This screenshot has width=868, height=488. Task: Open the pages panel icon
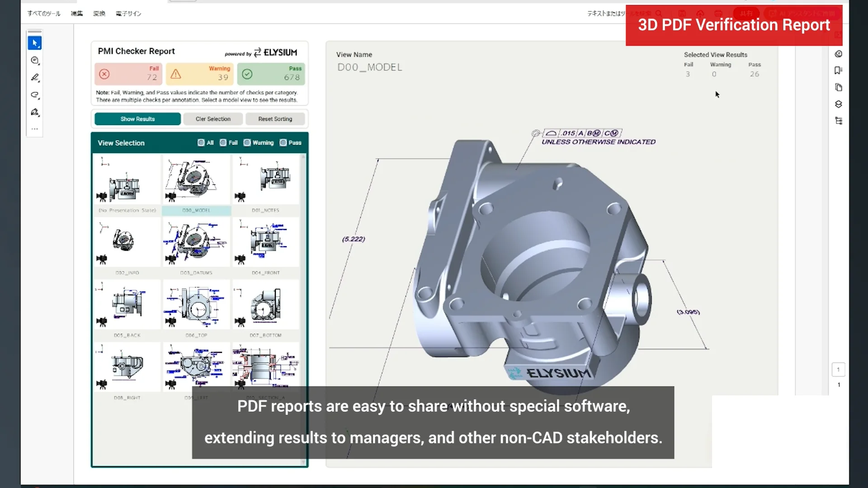click(x=839, y=87)
